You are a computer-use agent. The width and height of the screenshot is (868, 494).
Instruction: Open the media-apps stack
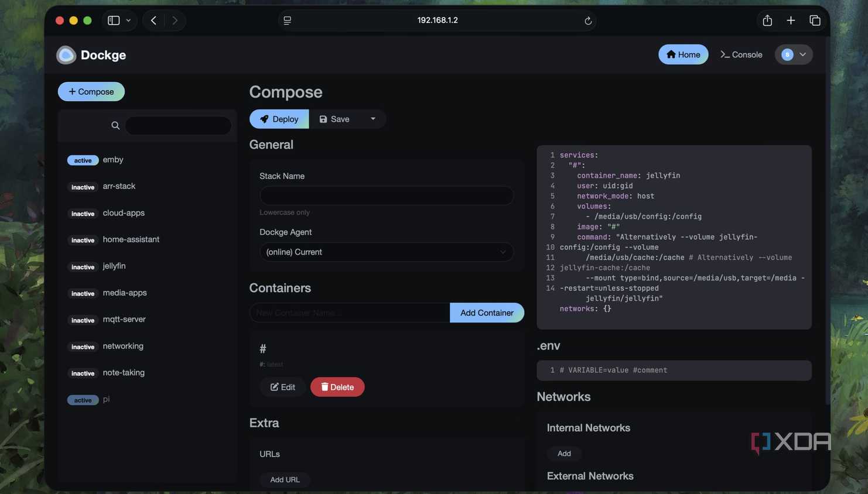coord(125,293)
